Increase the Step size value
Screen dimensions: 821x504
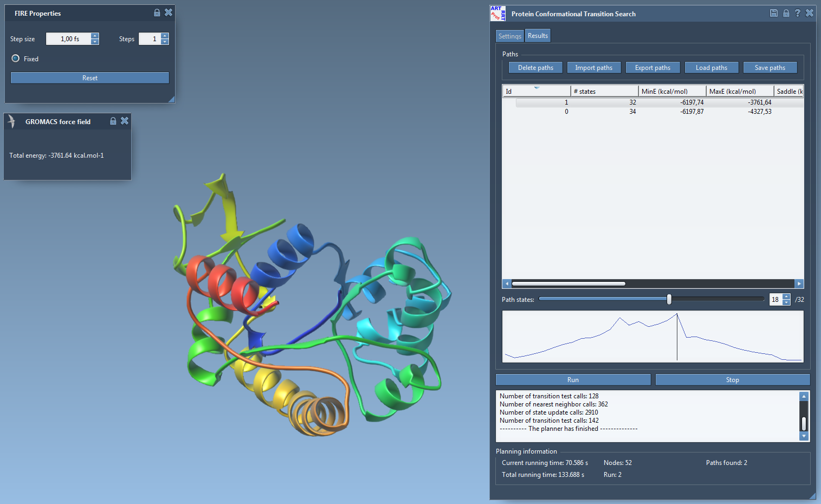click(x=95, y=36)
